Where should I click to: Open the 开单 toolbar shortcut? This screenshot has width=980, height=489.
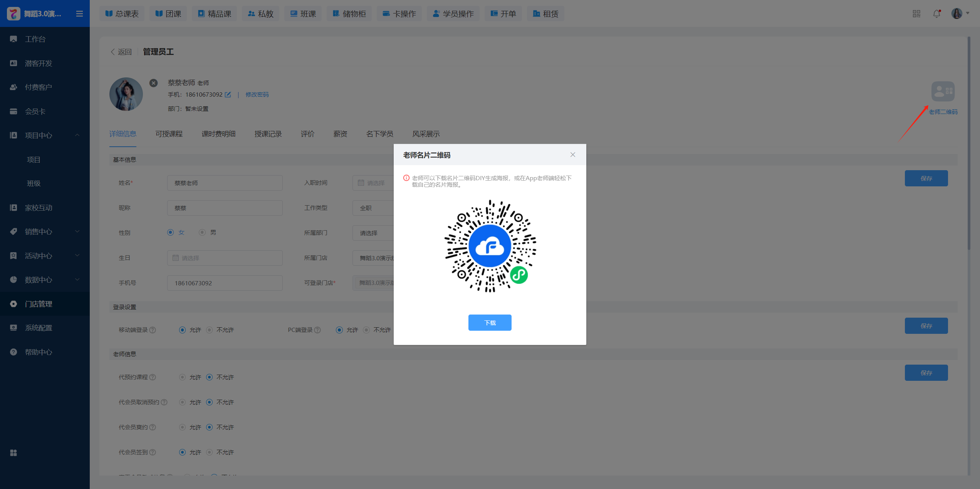tap(503, 14)
